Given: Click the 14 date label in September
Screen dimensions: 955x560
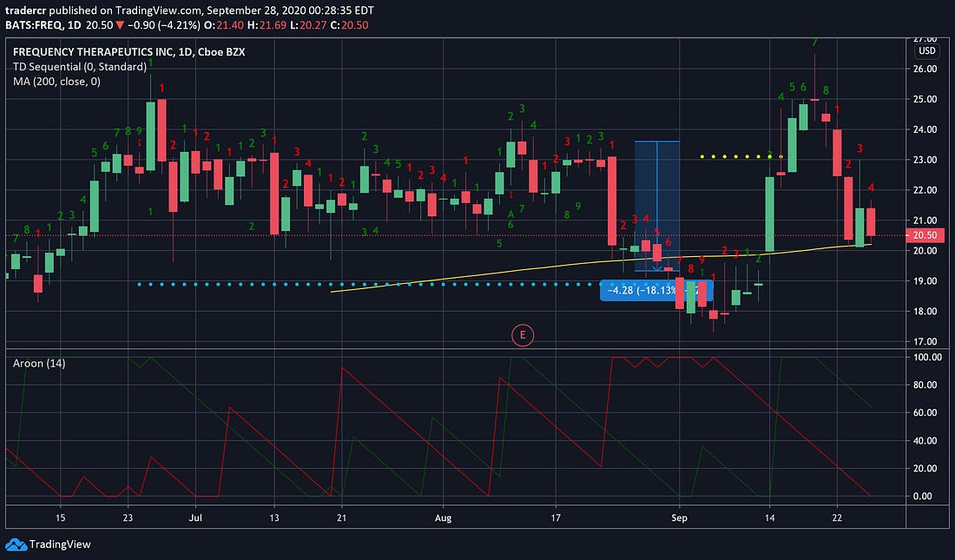Looking at the screenshot, I should 770,518.
